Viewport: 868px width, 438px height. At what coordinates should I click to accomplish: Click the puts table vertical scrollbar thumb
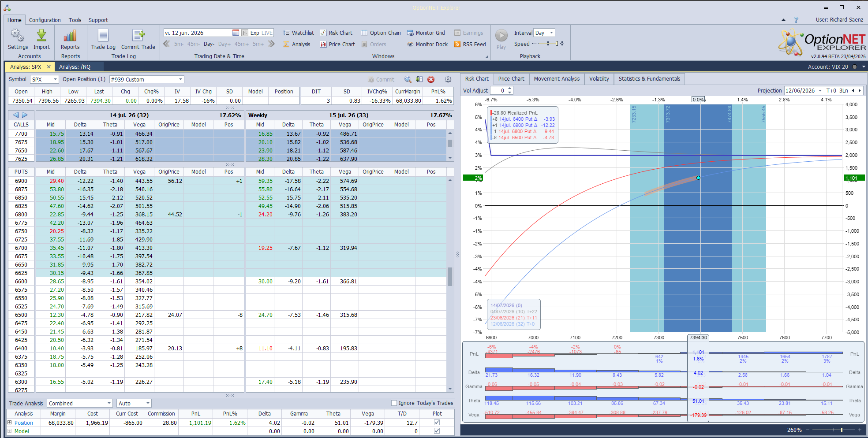(450, 276)
